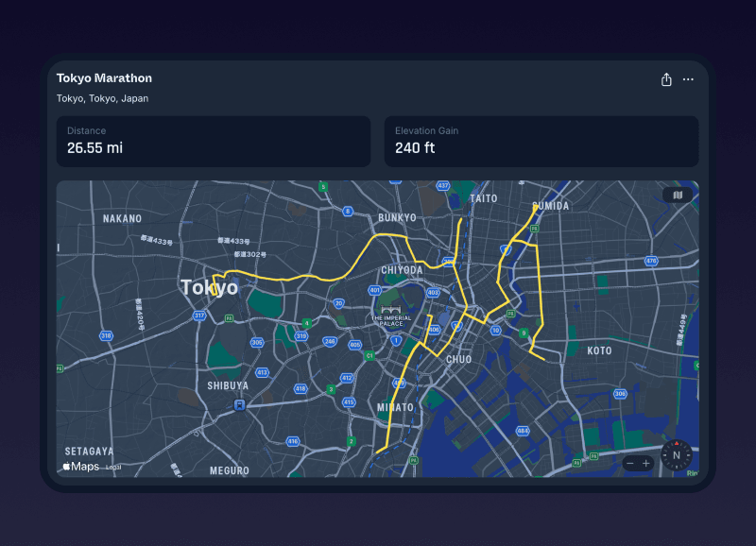The image size is (756, 546).
Task: Click the Tokyo Marathon title
Action: [x=104, y=78]
